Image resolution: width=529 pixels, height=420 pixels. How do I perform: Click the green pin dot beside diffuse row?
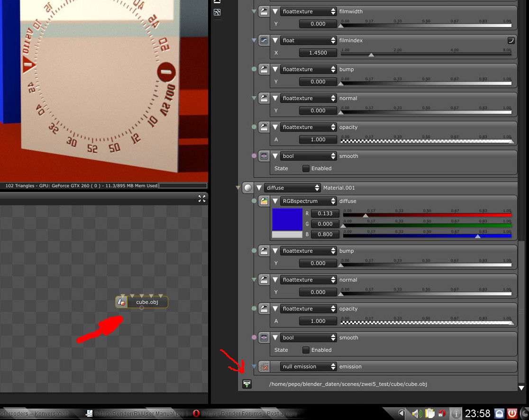(254, 201)
